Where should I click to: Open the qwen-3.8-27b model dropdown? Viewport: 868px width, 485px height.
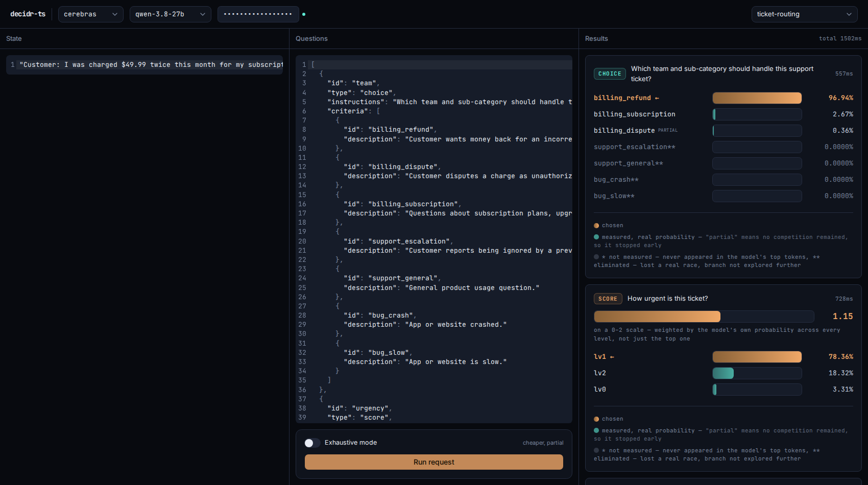pyautogui.click(x=170, y=14)
